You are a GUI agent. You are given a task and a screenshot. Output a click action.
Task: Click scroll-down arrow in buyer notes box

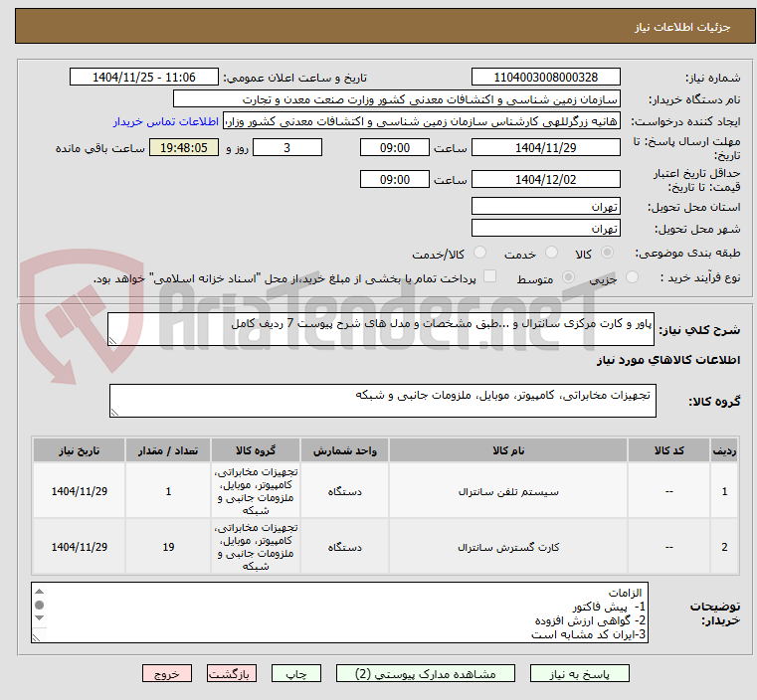tap(40, 618)
